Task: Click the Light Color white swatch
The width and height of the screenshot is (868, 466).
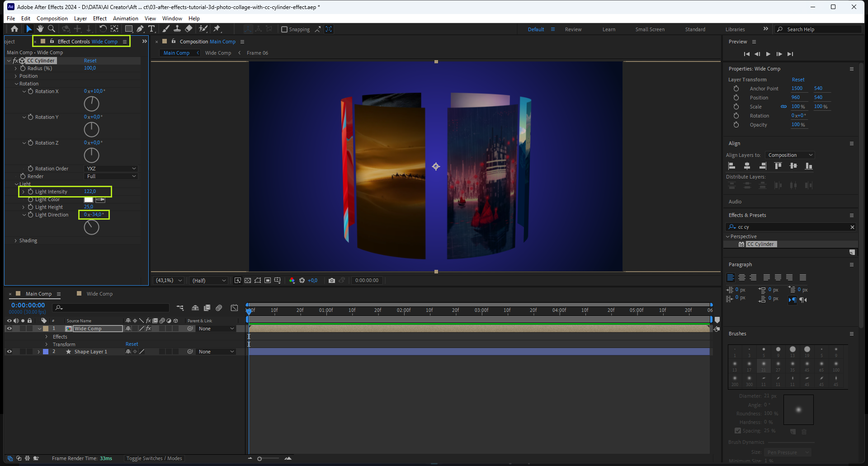Action: (89, 200)
